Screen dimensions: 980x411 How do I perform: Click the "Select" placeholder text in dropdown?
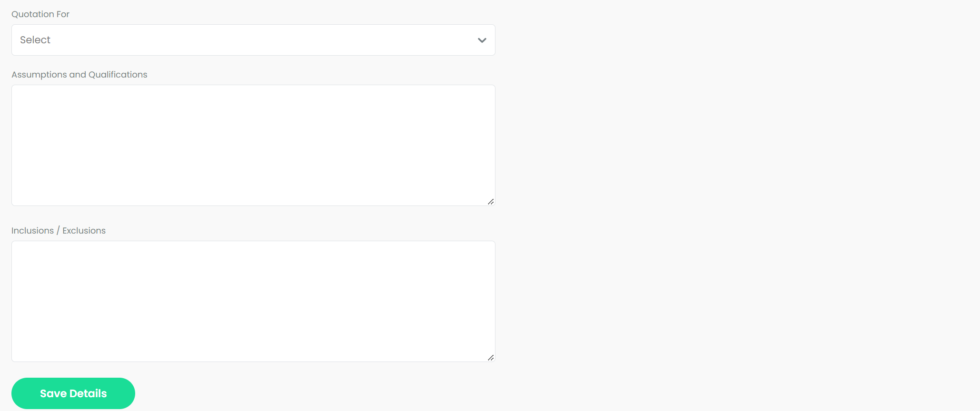coord(35,40)
